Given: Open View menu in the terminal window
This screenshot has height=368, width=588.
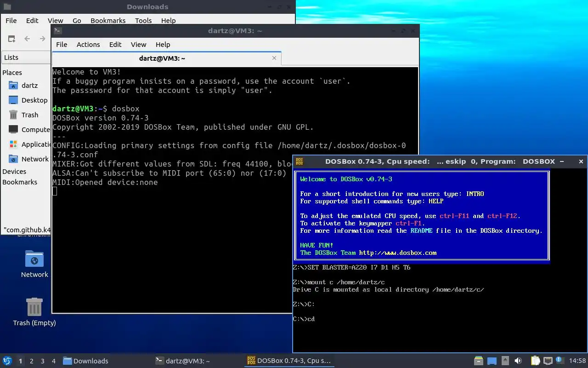Looking at the screenshot, I should pos(138,44).
